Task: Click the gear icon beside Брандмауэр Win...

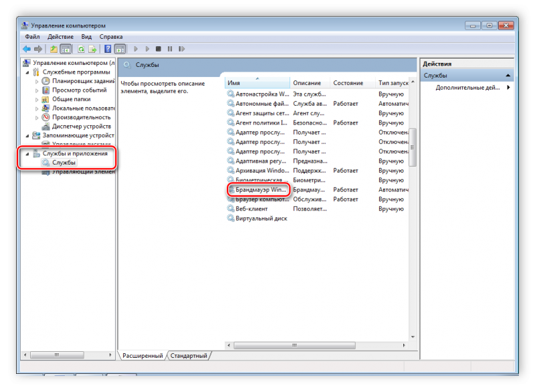Action: (231, 190)
